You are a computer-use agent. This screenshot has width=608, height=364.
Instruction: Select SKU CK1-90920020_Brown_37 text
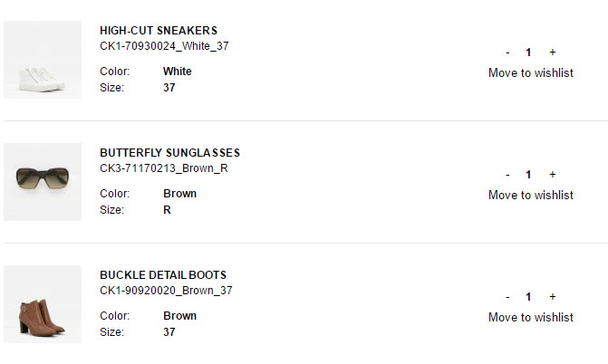(x=166, y=291)
